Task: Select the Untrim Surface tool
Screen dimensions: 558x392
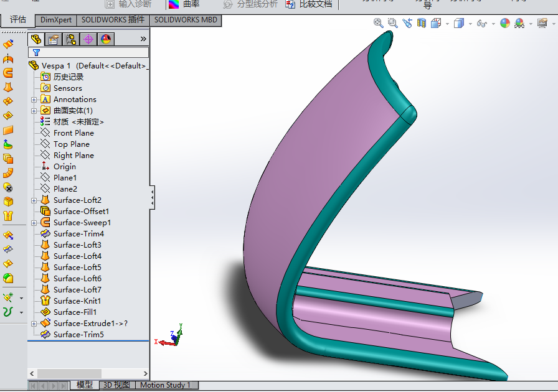Action: 8,264
